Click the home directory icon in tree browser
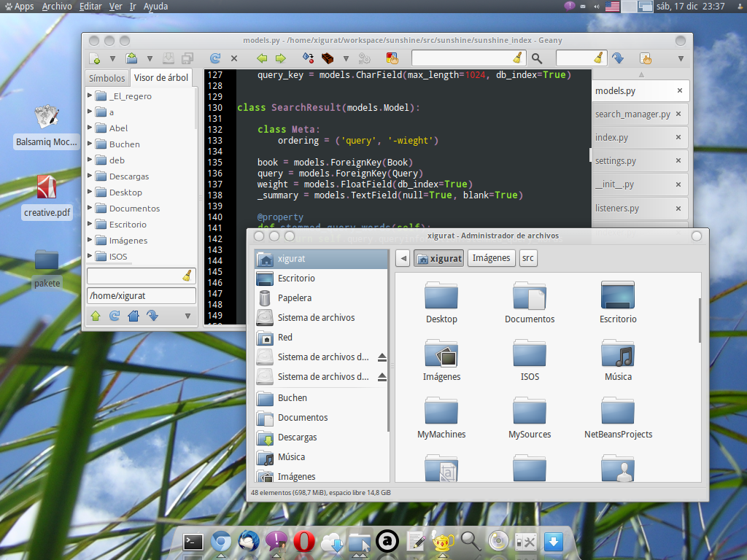 pos(133,316)
